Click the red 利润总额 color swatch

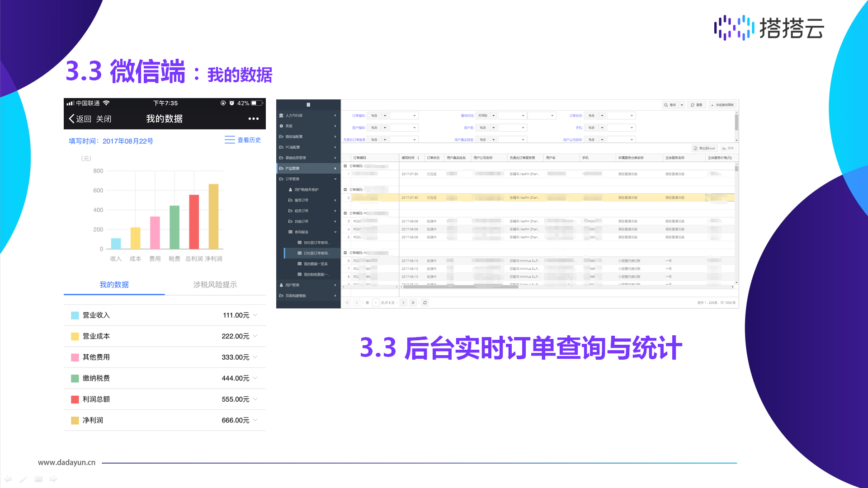[x=75, y=399]
